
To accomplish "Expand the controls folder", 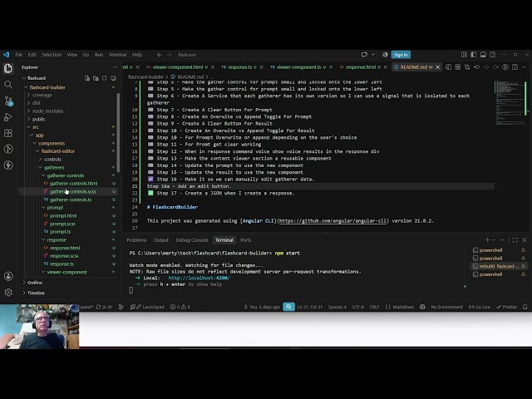I will click(52, 159).
